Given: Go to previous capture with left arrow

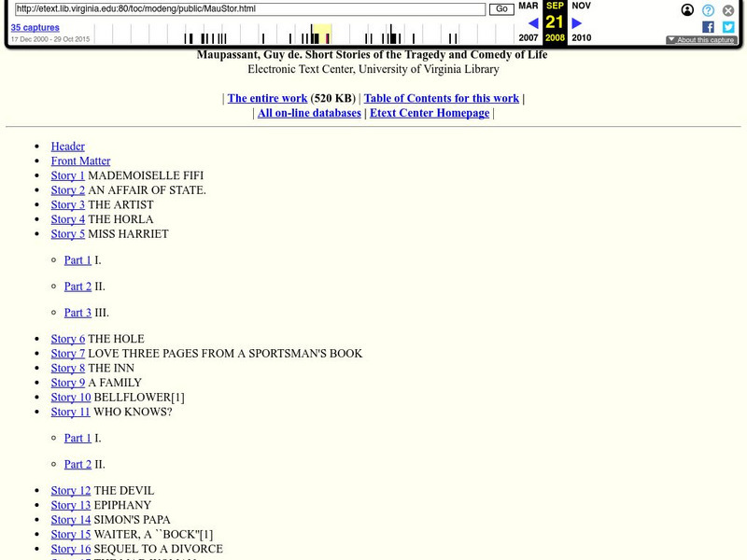Looking at the screenshot, I should pos(533,22).
